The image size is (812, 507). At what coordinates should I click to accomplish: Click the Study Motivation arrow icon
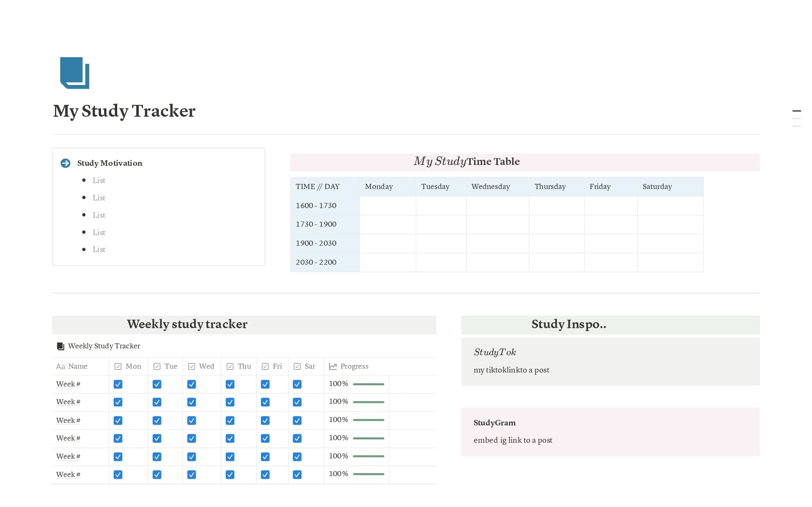(x=66, y=163)
